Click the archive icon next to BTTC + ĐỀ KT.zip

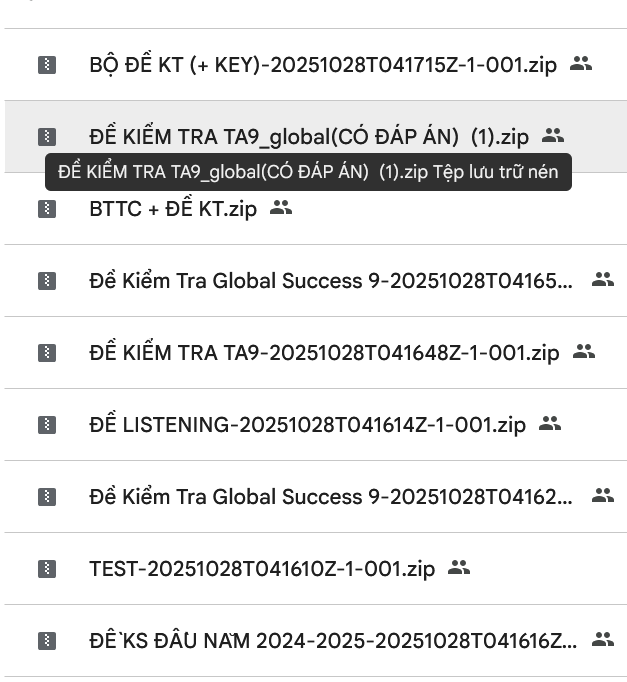(47, 209)
